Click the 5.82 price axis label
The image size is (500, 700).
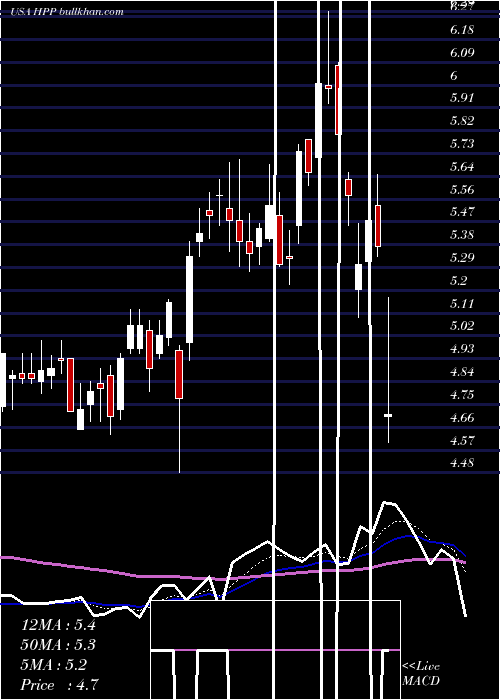(x=462, y=121)
